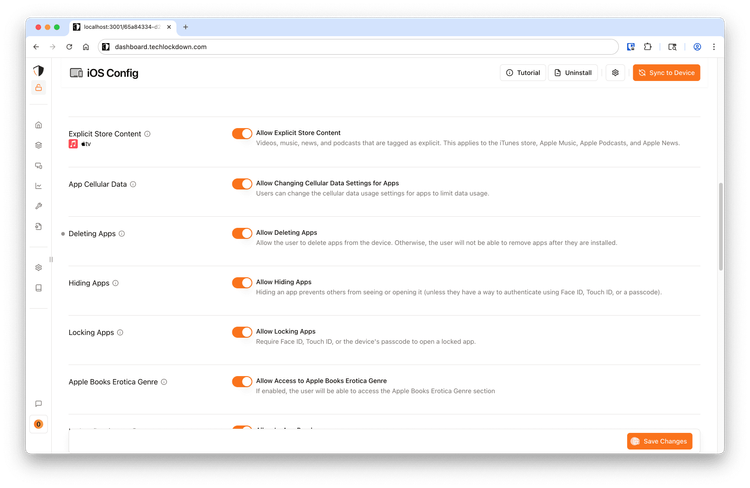Screen dimensions: 750x488
Task: Open the lock icon in the sidebar
Action: [x=38, y=88]
